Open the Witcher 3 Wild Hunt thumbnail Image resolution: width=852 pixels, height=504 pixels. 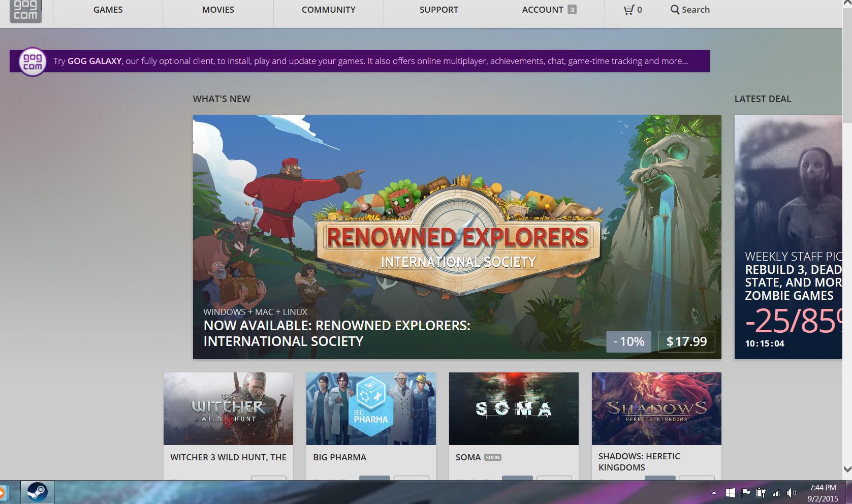pos(228,408)
